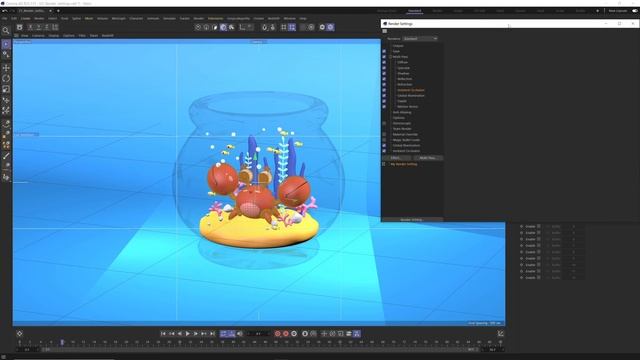The height and width of the screenshot is (360, 640).
Task: Select the brush tool in left toolbar
Action: (x=6, y=156)
